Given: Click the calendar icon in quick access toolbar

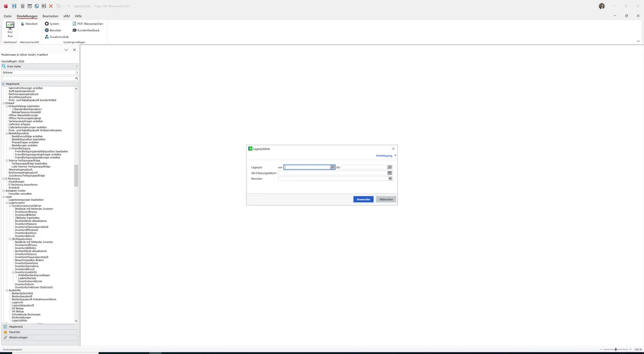Looking at the screenshot, I should click(x=30, y=6).
